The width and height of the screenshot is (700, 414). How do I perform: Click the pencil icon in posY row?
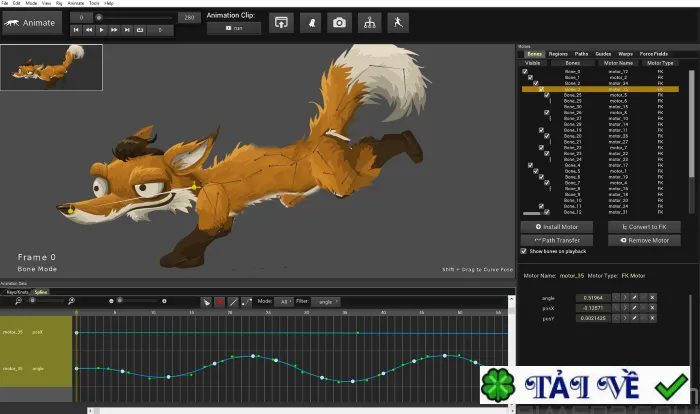(x=634, y=318)
